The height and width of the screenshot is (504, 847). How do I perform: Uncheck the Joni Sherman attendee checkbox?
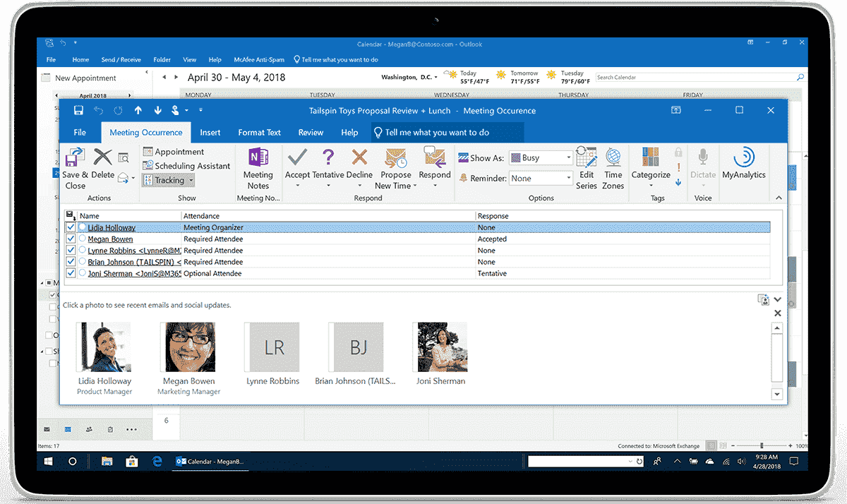pos(70,273)
